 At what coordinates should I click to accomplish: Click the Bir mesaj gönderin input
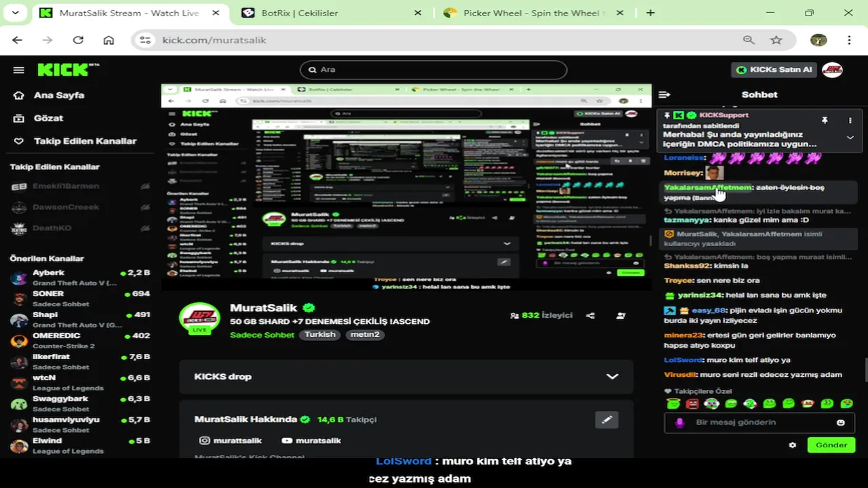(759, 422)
